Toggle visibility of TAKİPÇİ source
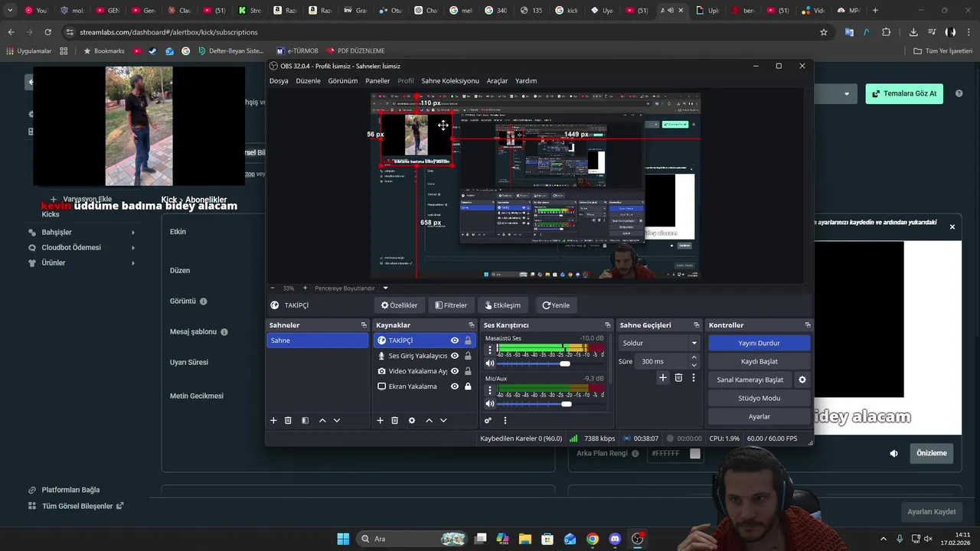The image size is (980, 551). pos(455,341)
